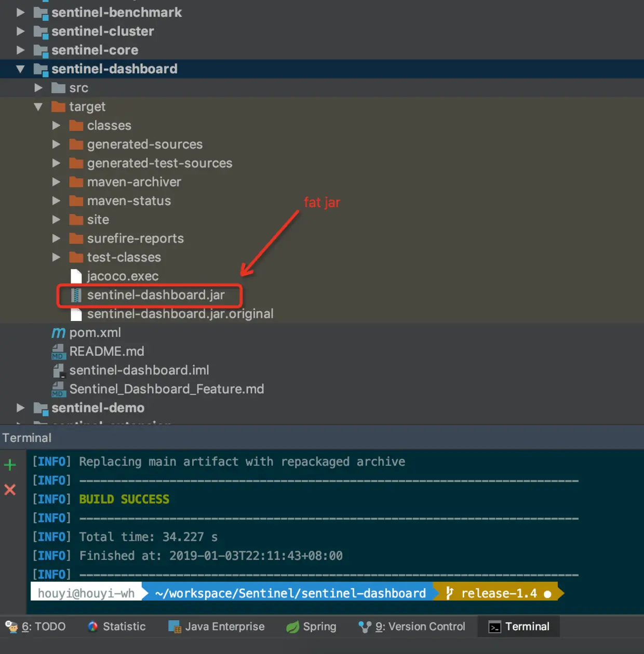Image resolution: width=644 pixels, height=654 pixels.
Task: Expand the surefire-reports folder
Action: coord(57,238)
